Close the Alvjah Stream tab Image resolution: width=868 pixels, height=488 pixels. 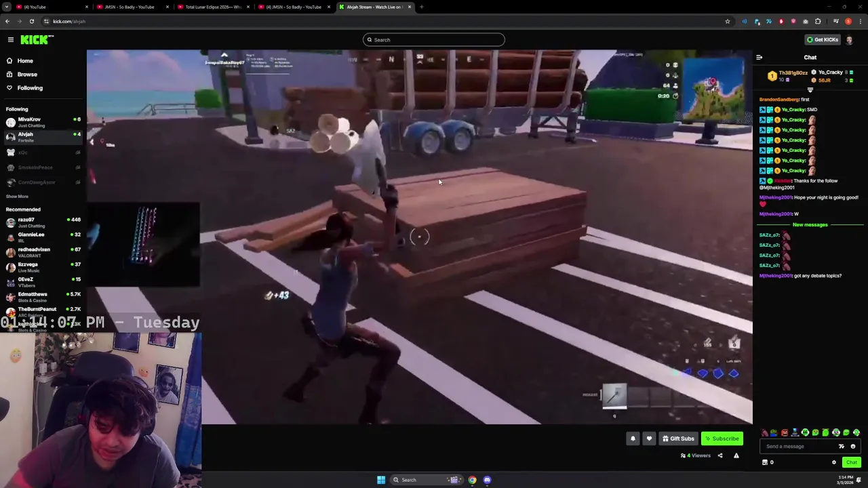click(409, 7)
